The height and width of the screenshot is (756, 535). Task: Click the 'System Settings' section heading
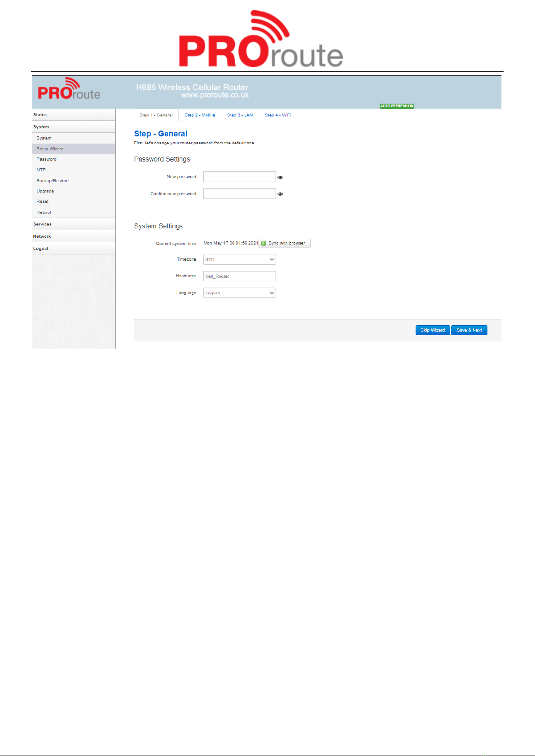pyautogui.click(x=158, y=226)
